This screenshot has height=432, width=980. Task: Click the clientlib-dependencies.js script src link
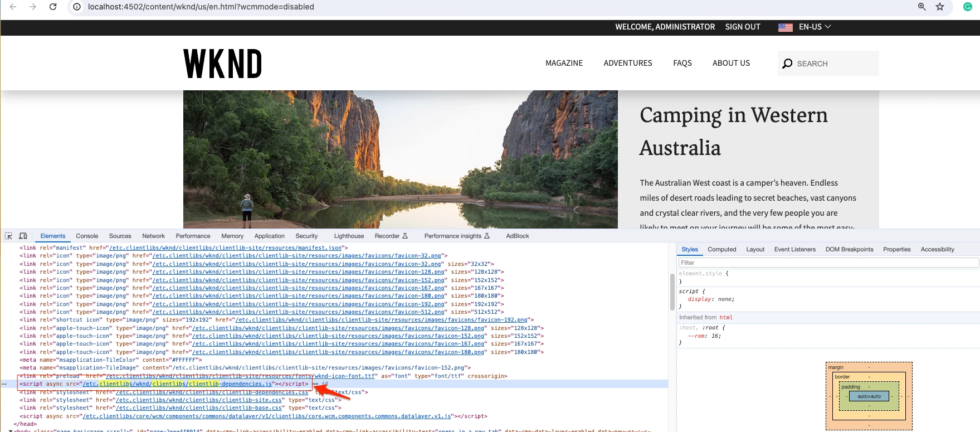click(178, 384)
